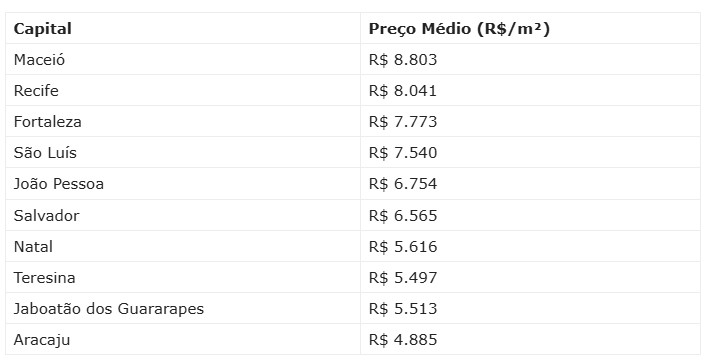Click the R$ 7.540 price value

point(403,153)
